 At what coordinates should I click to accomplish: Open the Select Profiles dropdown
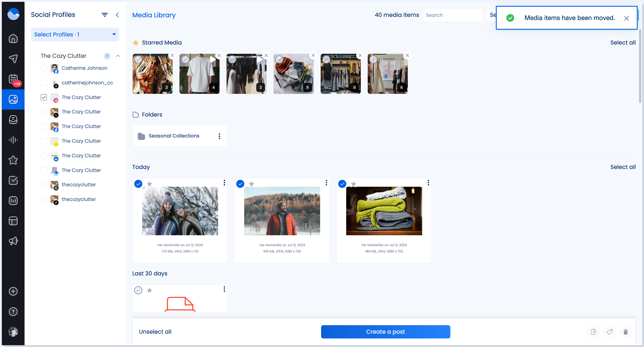75,34
